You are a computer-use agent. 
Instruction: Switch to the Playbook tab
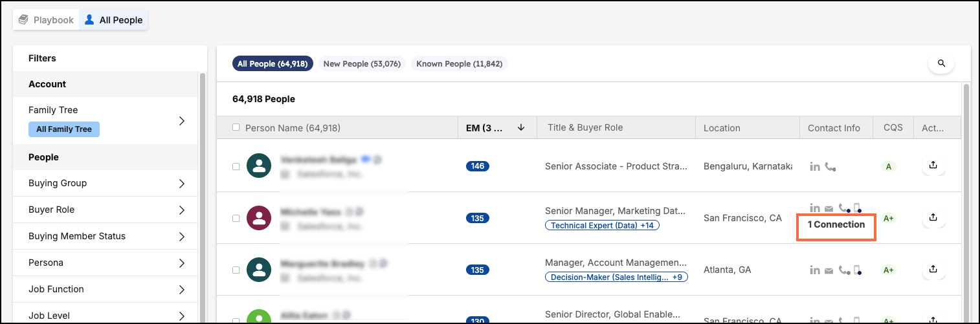click(x=46, y=20)
